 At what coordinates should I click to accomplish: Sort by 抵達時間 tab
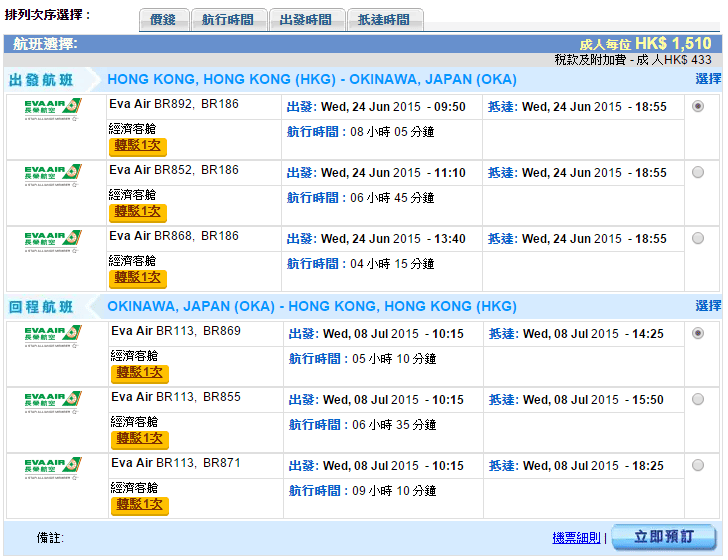coord(384,20)
